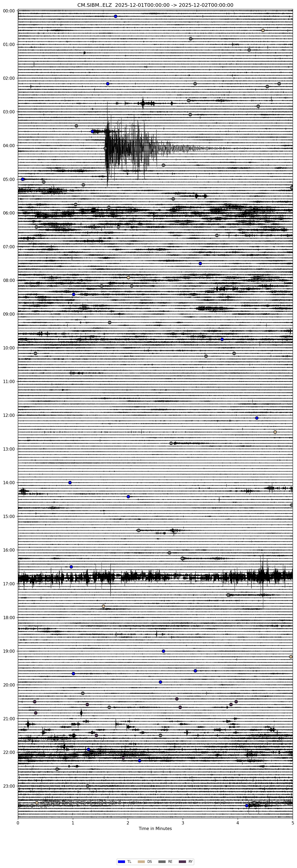This screenshot has width=297, height=868.
Task: Click the "Time in Minutes" axis label
Action: (155, 828)
